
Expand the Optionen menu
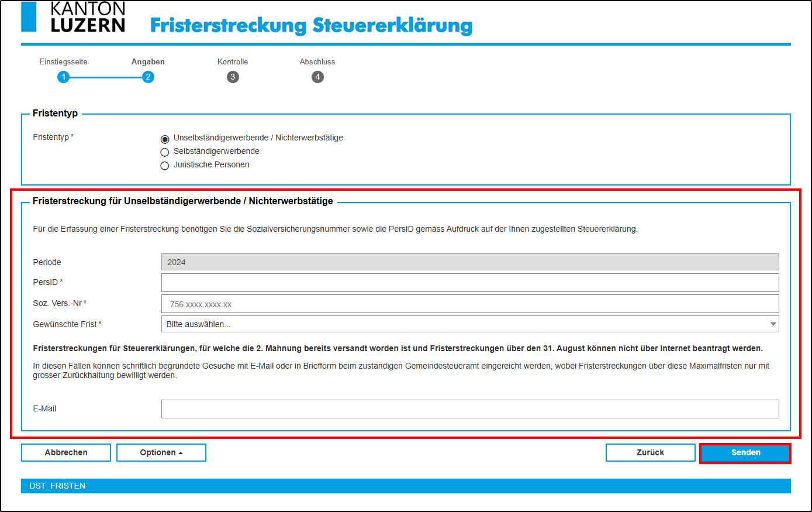(x=161, y=452)
